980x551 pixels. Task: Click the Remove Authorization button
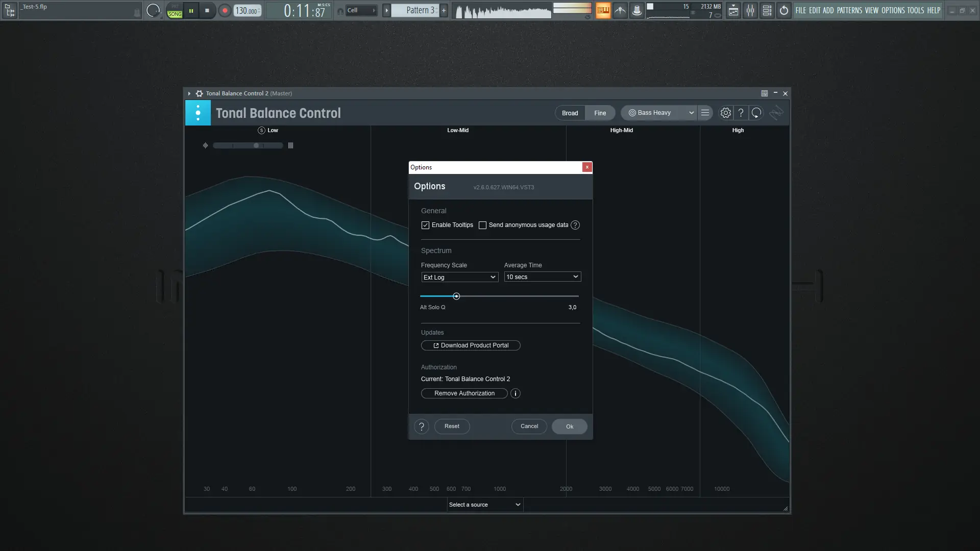463,393
